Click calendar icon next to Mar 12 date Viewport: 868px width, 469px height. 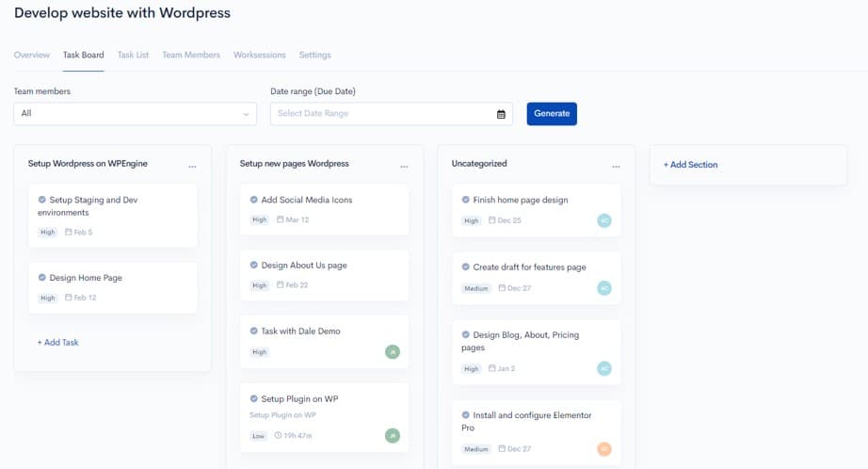pos(281,219)
